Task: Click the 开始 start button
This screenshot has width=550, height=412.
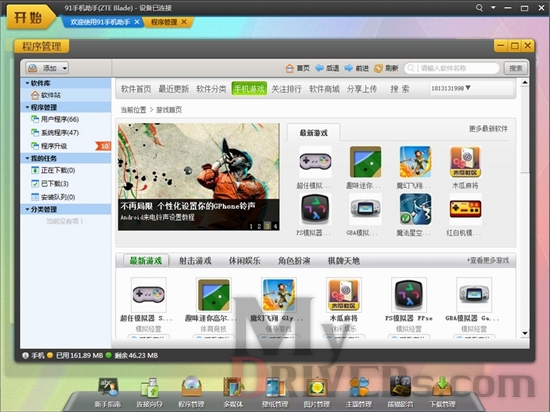Action: (x=31, y=16)
